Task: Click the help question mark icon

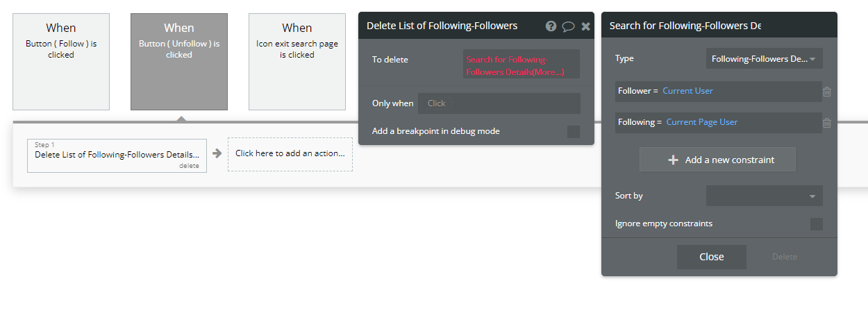Action: (551, 26)
